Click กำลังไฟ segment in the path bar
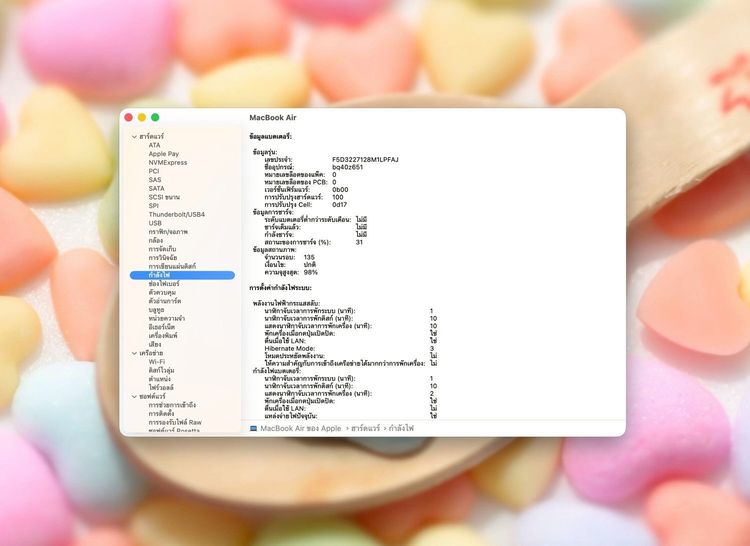Image resolution: width=750 pixels, height=546 pixels. coord(401,428)
